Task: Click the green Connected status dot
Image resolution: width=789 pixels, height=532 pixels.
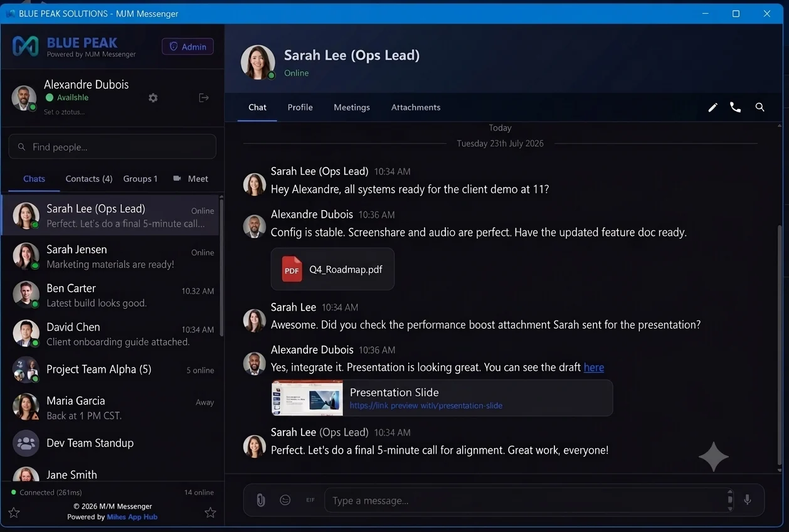Action: (x=14, y=492)
